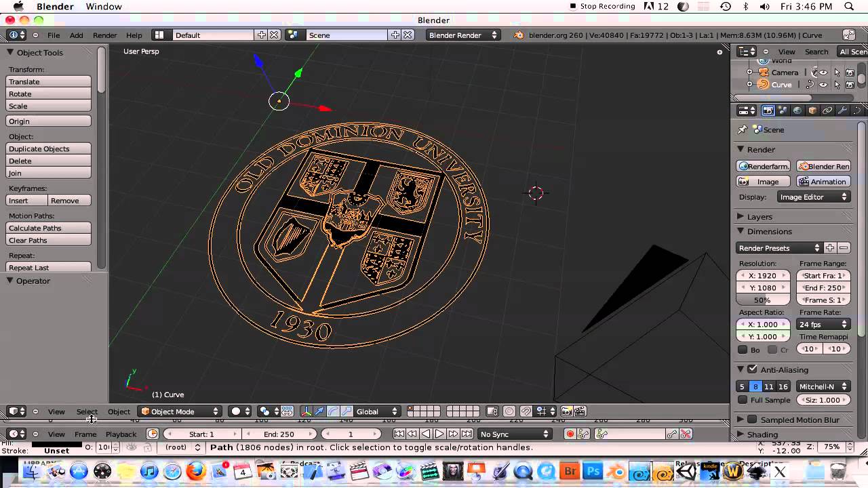This screenshot has height=488, width=868.
Task: Click the delete keyframe crossed key icon
Action: (x=686, y=434)
